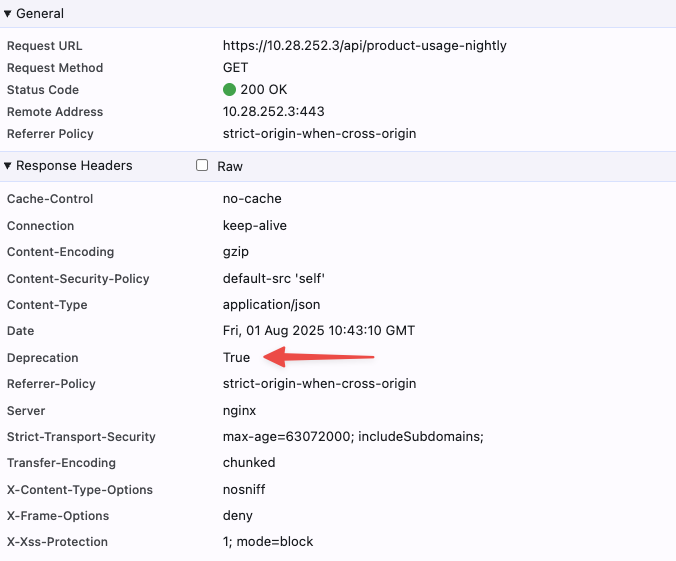Click the X-Frame-Options deny value

[237, 516]
